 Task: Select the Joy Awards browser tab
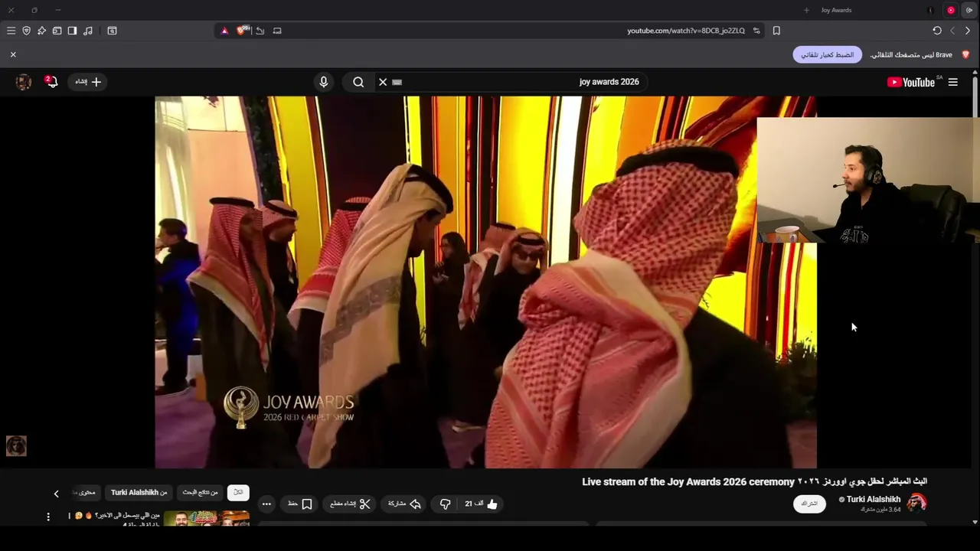(836, 10)
